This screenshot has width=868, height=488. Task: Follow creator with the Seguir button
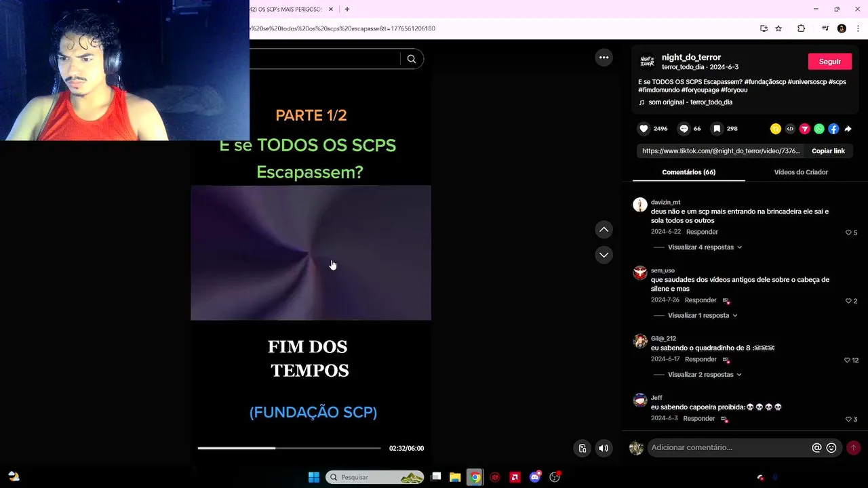829,62
